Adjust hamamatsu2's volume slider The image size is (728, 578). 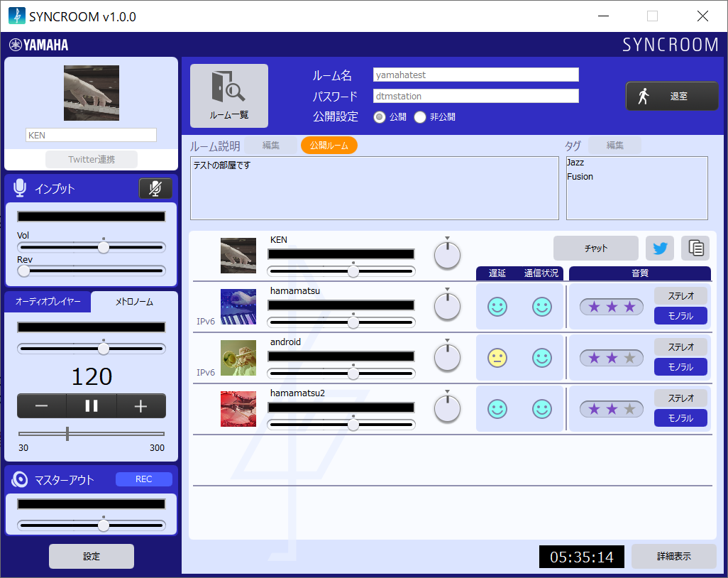coord(341,425)
